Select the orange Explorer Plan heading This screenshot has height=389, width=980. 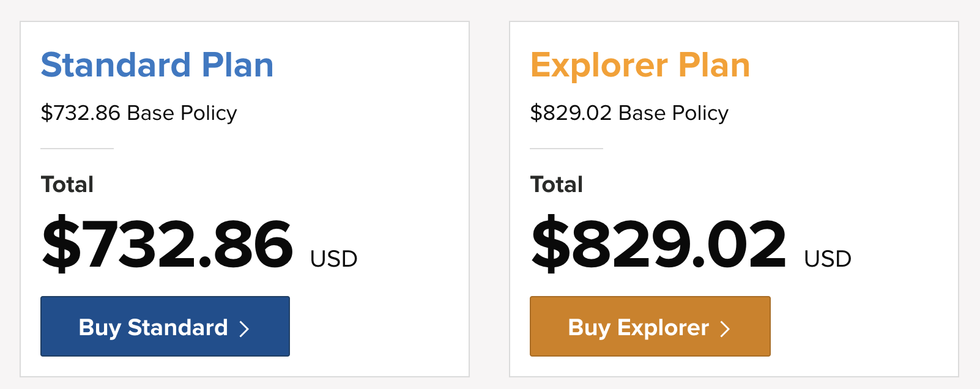point(640,65)
